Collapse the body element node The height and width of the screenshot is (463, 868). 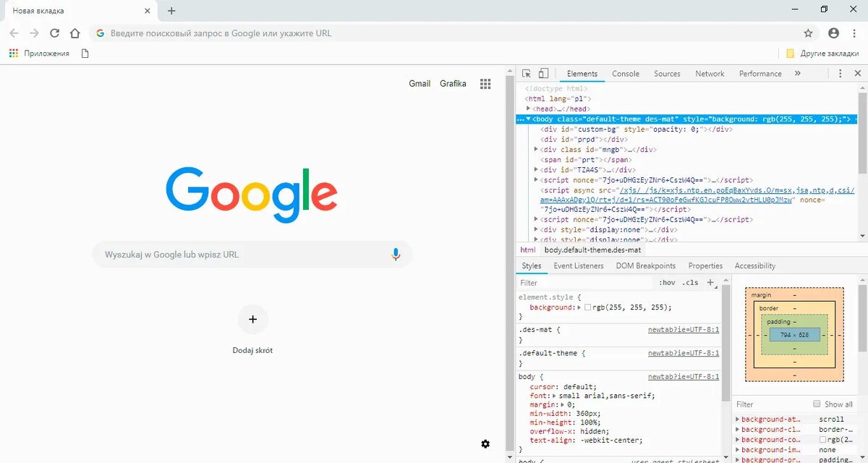pos(528,119)
